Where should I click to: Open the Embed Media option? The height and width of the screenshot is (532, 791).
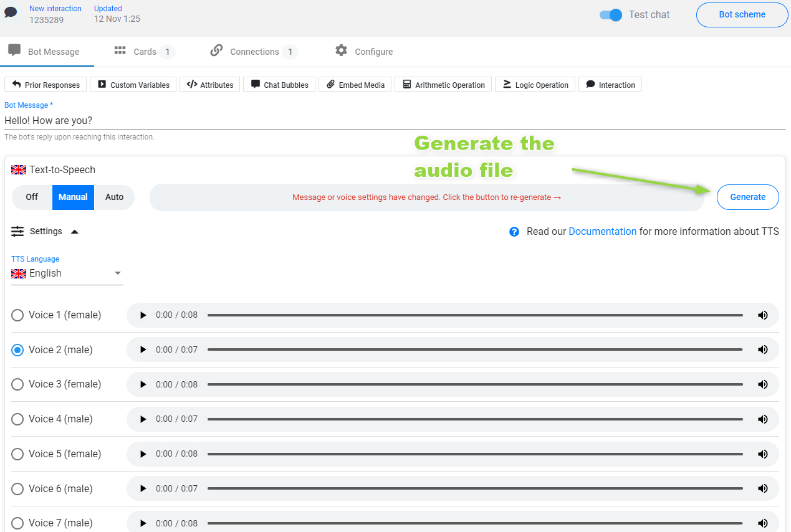pyautogui.click(x=355, y=85)
